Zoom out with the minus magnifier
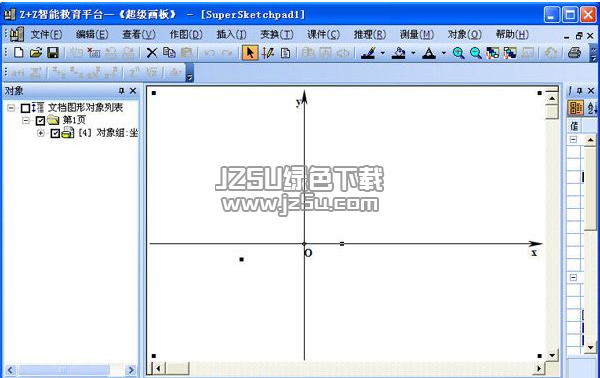This screenshot has width=600, height=378. click(x=475, y=52)
